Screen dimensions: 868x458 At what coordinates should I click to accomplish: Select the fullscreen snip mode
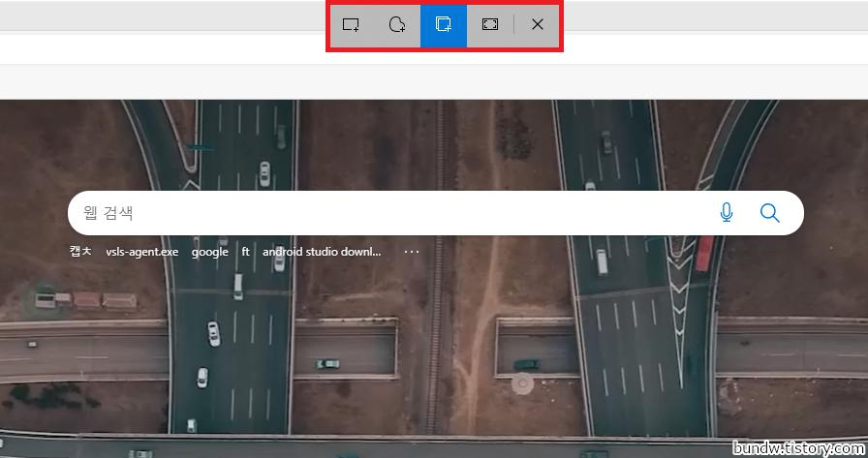490,25
